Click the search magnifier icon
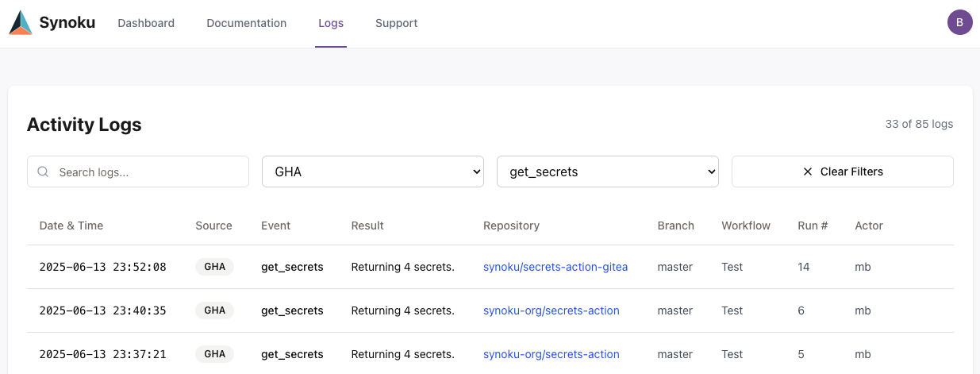 (44, 172)
